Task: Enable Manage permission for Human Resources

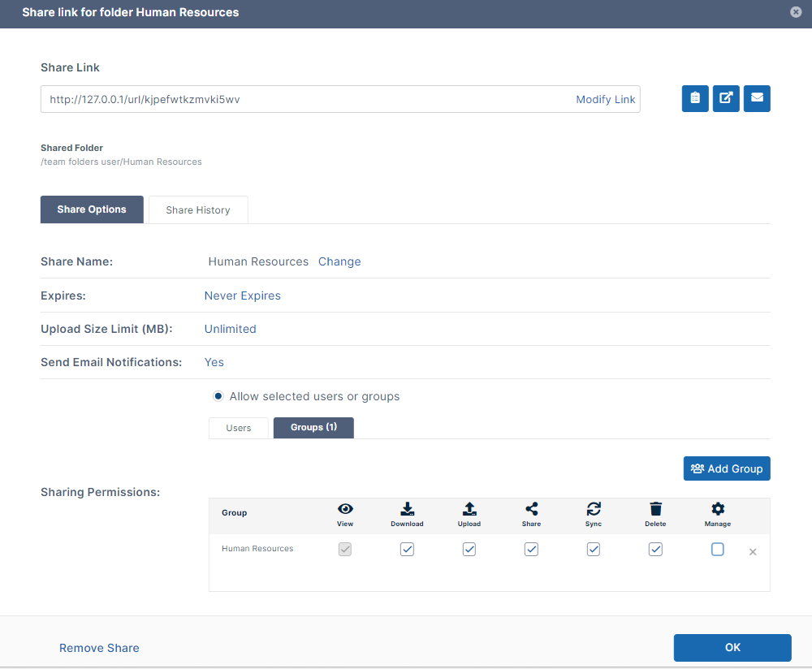Action: pyautogui.click(x=718, y=550)
